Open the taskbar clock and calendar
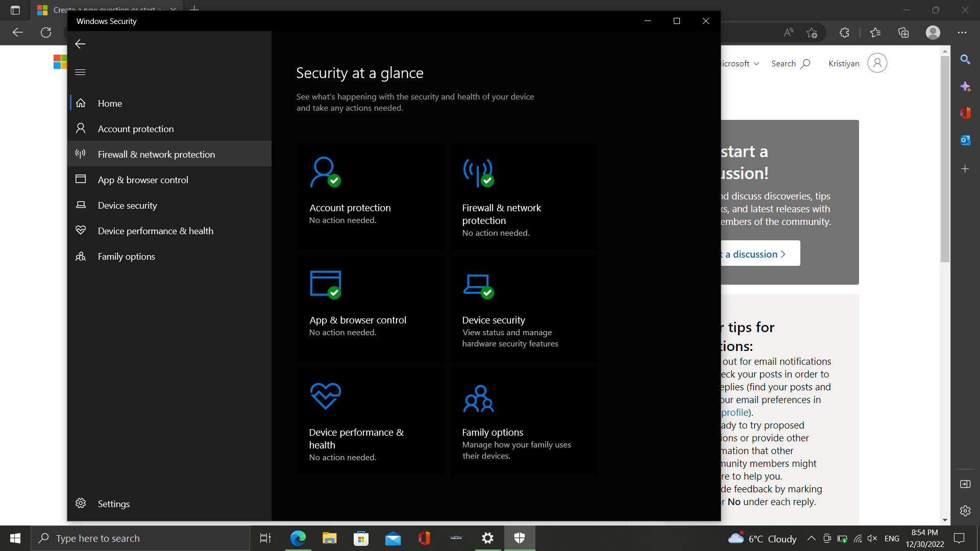The width and height of the screenshot is (980, 551). coord(925,538)
